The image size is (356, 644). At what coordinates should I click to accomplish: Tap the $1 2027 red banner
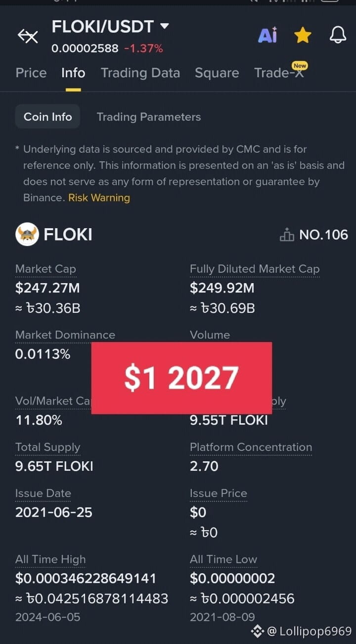pos(181,378)
